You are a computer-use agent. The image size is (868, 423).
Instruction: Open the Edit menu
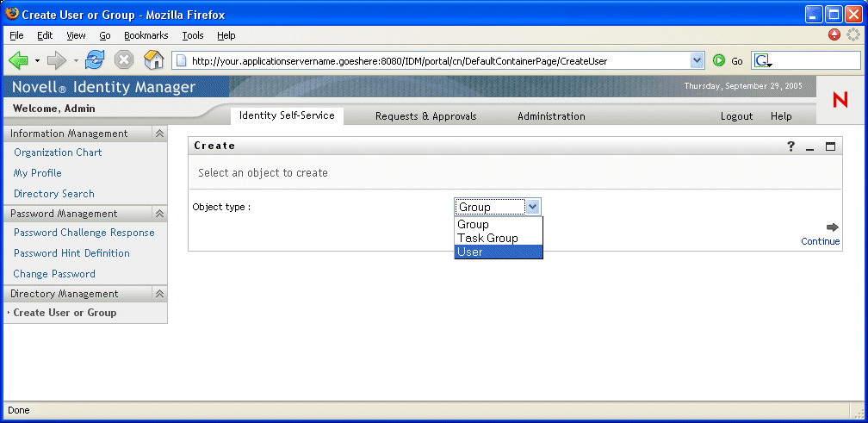click(45, 35)
